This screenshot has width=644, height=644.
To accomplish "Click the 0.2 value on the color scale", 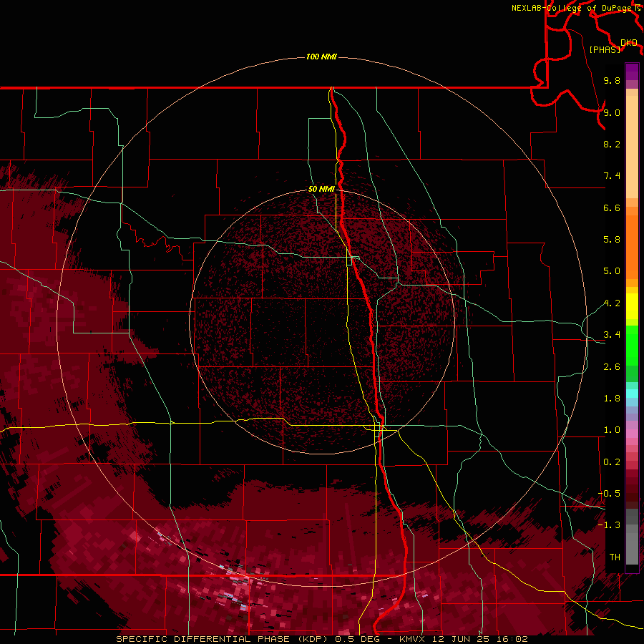I will (x=612, y=462).
